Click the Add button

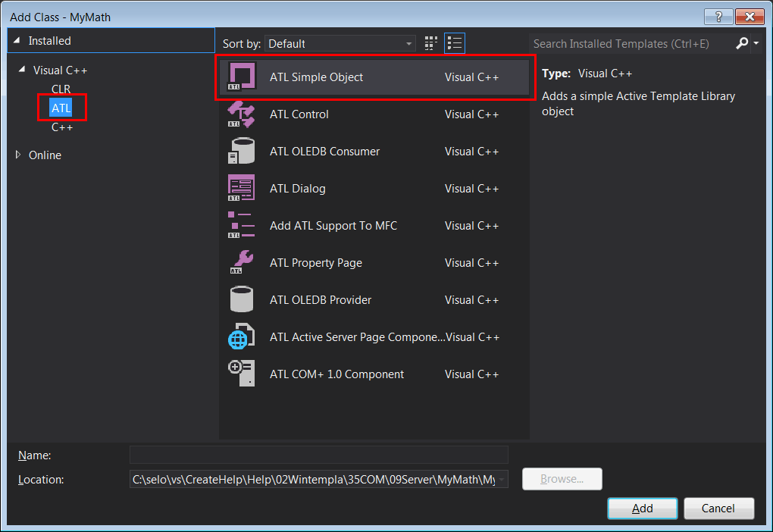coord(643,509)
